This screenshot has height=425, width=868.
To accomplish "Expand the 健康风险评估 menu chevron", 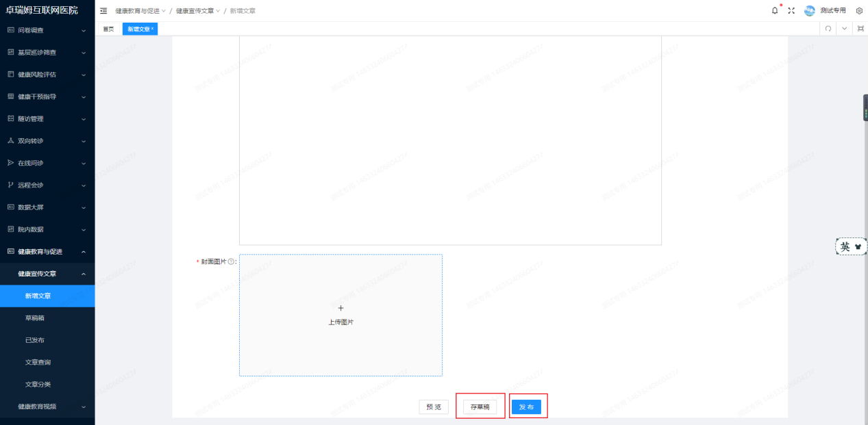I will (x=84, y=75).
